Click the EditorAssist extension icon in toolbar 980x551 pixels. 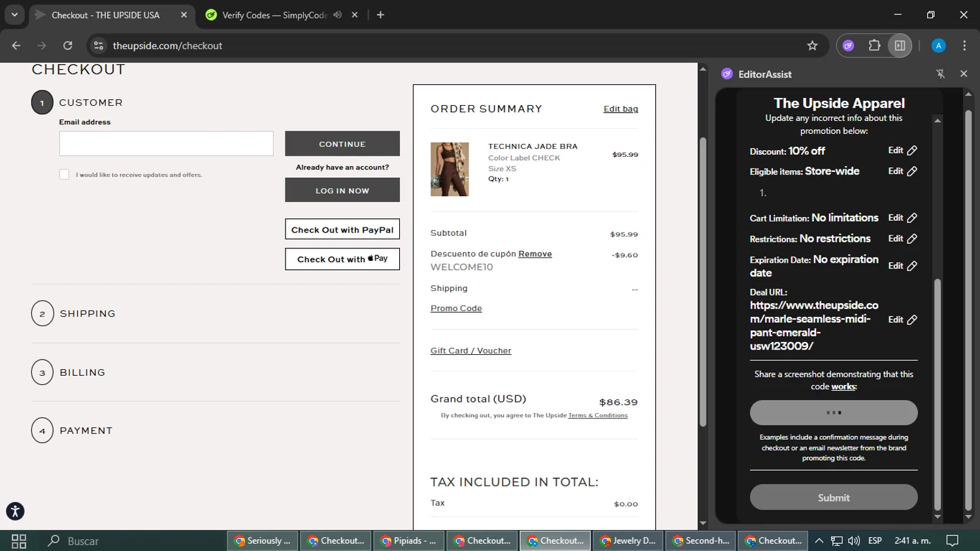point(848,46)
